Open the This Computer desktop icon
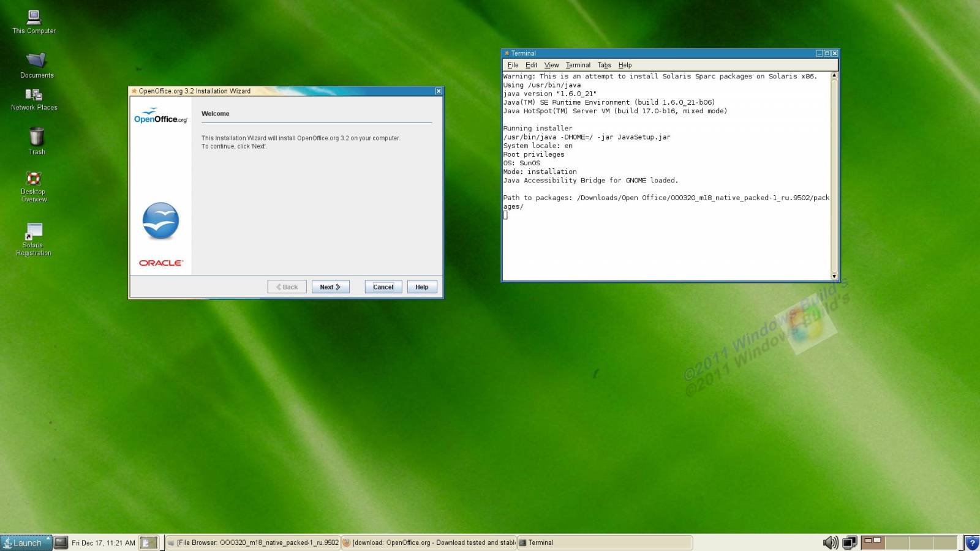The image size is (980, 551). pos(34,22)
